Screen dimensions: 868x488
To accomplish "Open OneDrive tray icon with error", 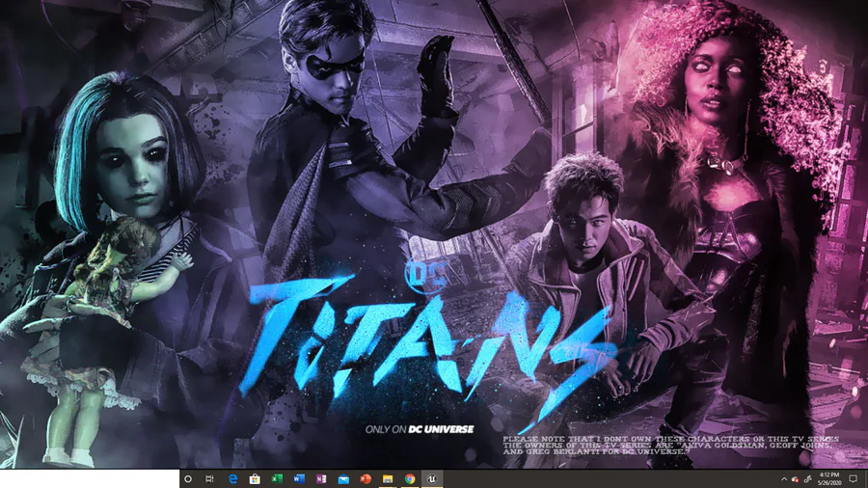I will click(x=796, y=479).
